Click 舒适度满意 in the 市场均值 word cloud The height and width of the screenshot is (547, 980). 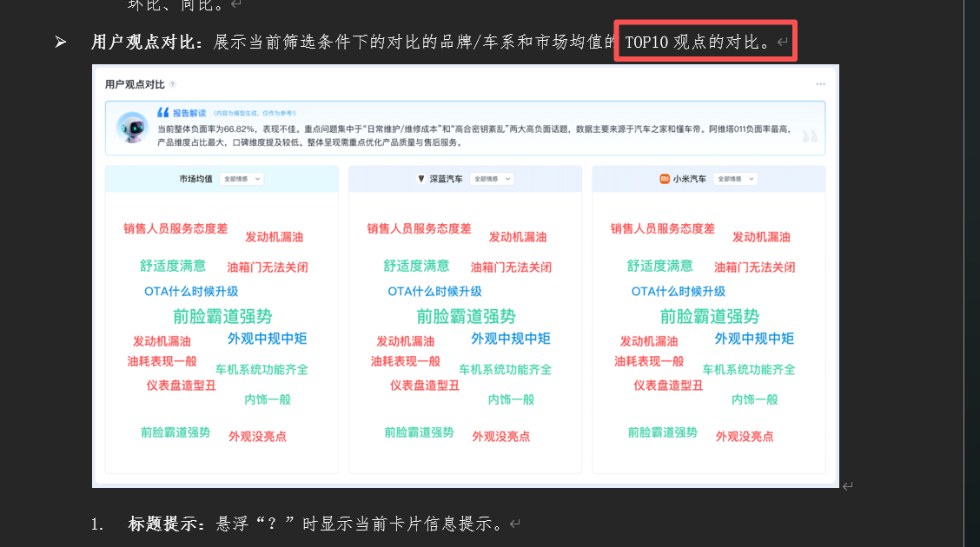[x=173, y=266]
